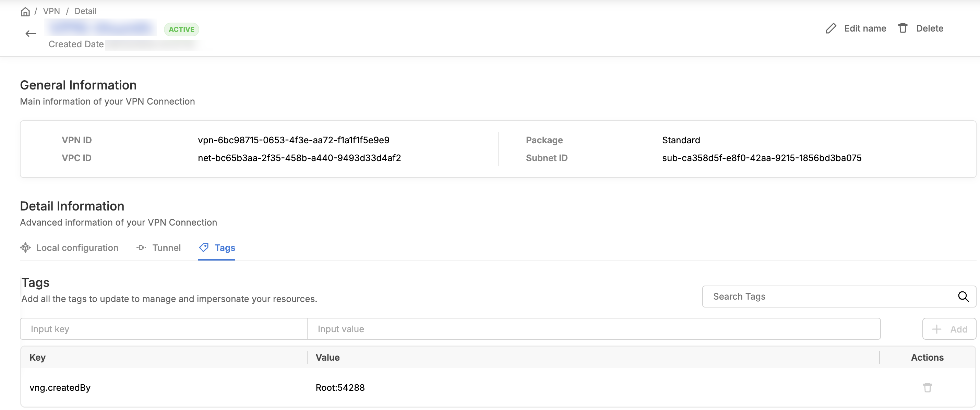Screen dimensions: 980x410
Task: Delete the vng.createdBy tag row
Action: 928,387
